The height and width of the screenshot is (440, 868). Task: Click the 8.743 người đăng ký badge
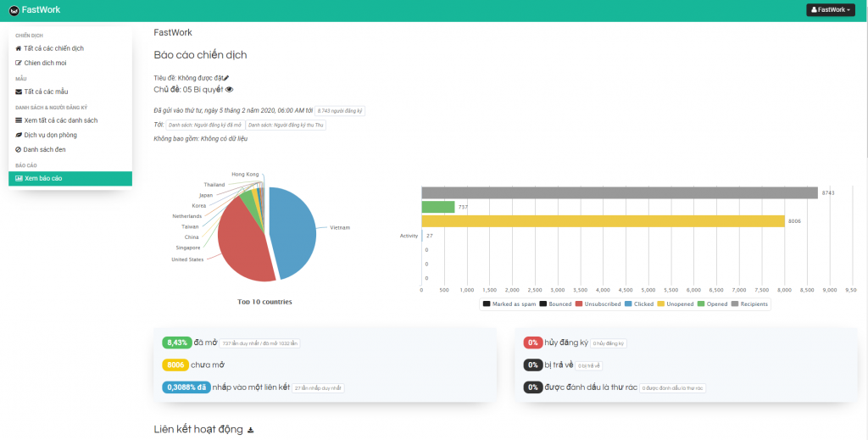(340, 111)
